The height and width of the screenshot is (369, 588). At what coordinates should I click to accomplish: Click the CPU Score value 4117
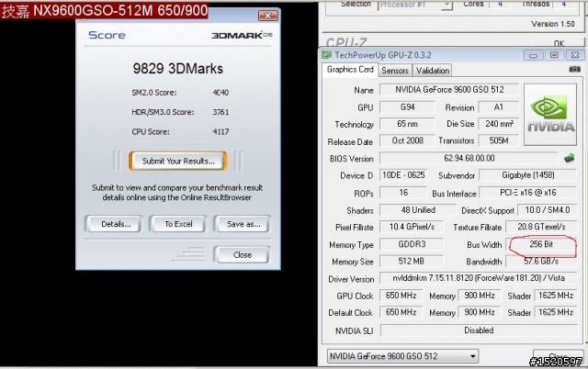click(x=220, y=131)
